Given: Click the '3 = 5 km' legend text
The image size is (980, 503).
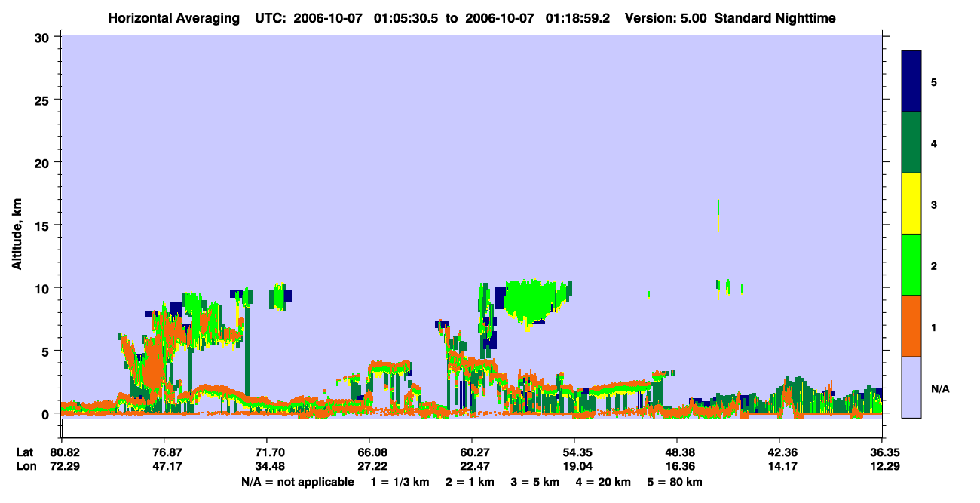Looking at the screenshot, I should pos(534,482).
